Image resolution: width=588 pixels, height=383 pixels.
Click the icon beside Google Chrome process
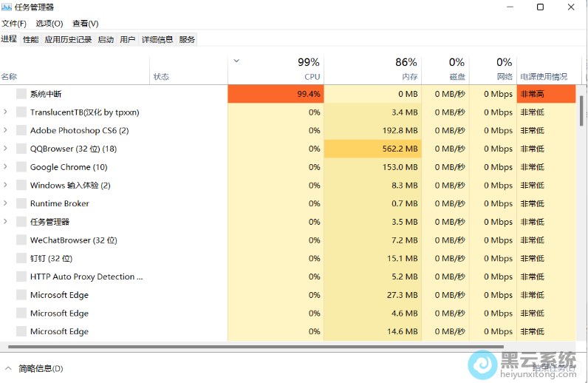point(21,167)
